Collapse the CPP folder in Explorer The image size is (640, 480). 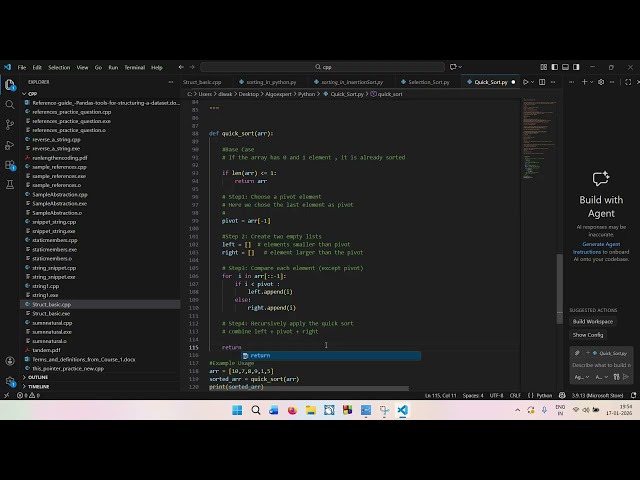30,94
